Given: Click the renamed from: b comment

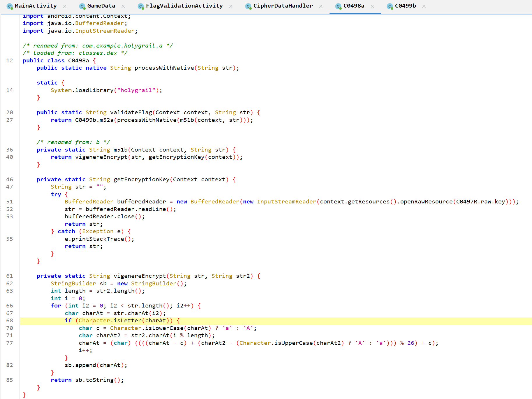Looking at the screenshot, I should point(73,142).
